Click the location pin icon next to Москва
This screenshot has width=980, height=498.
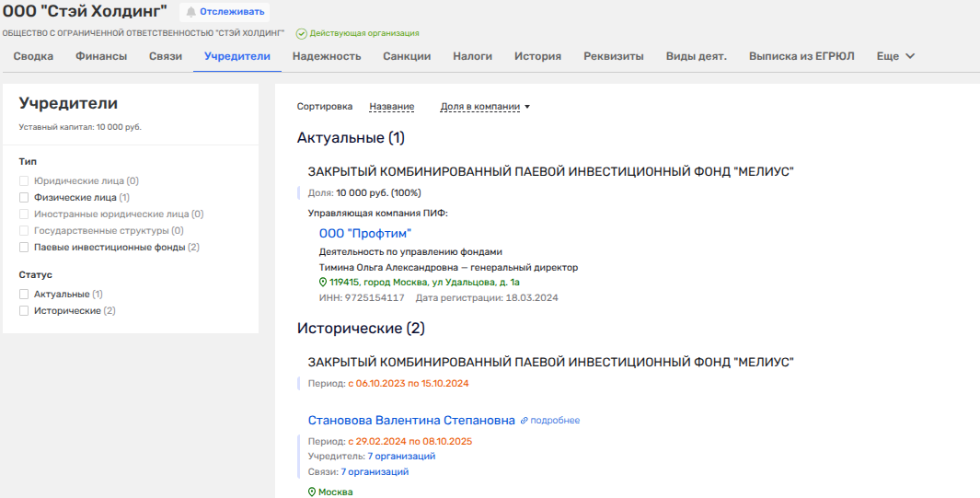[x=312, y=492]
